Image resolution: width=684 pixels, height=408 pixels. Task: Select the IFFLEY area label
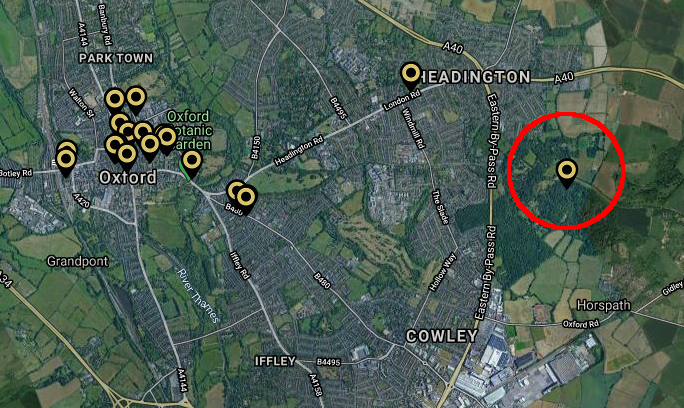click(x=275, y=361)
